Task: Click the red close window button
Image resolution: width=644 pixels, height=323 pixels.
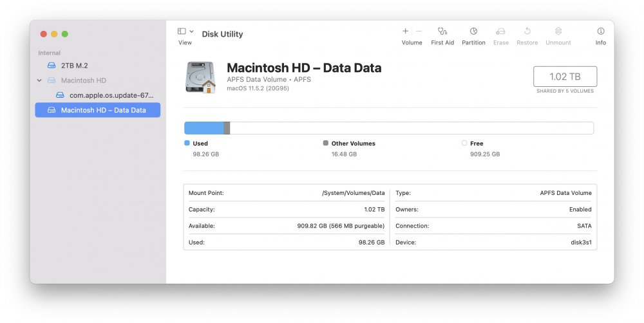Action: tap(44, 34)
